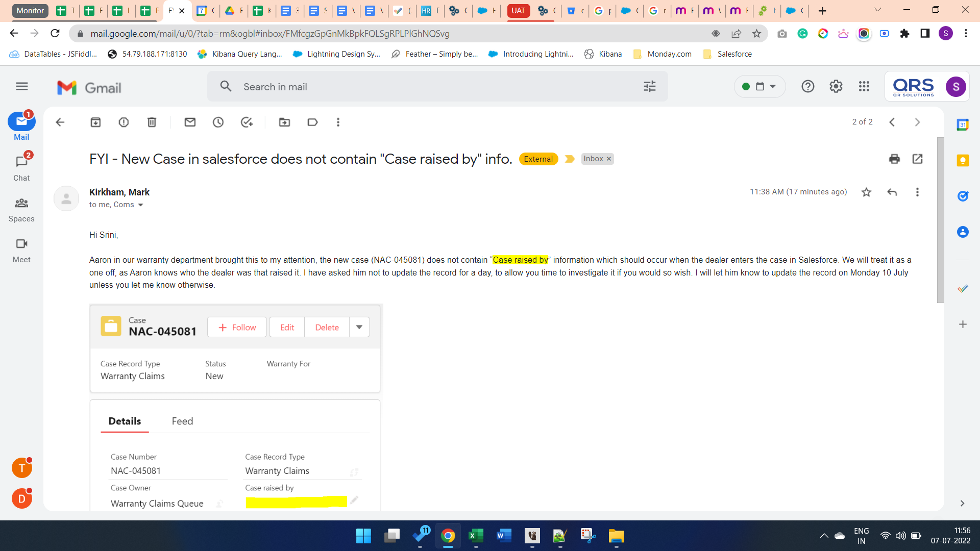Add email to Tasks
980x551 pixels.
point(247,122)
